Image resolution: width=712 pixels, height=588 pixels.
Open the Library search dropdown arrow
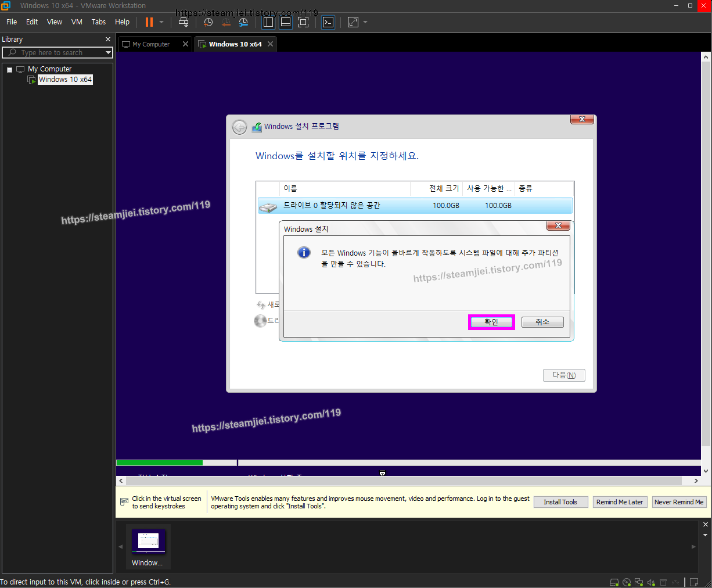pos(108,53)
